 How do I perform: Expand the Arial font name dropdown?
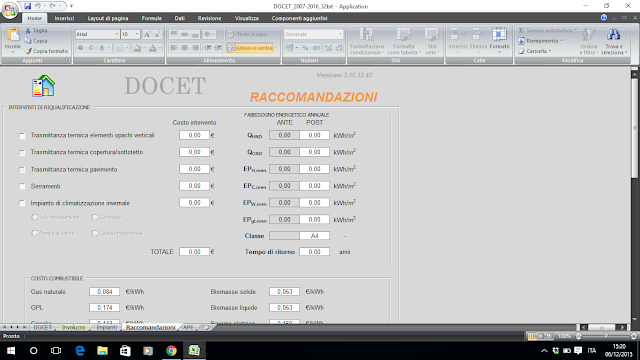pos(117,34)
